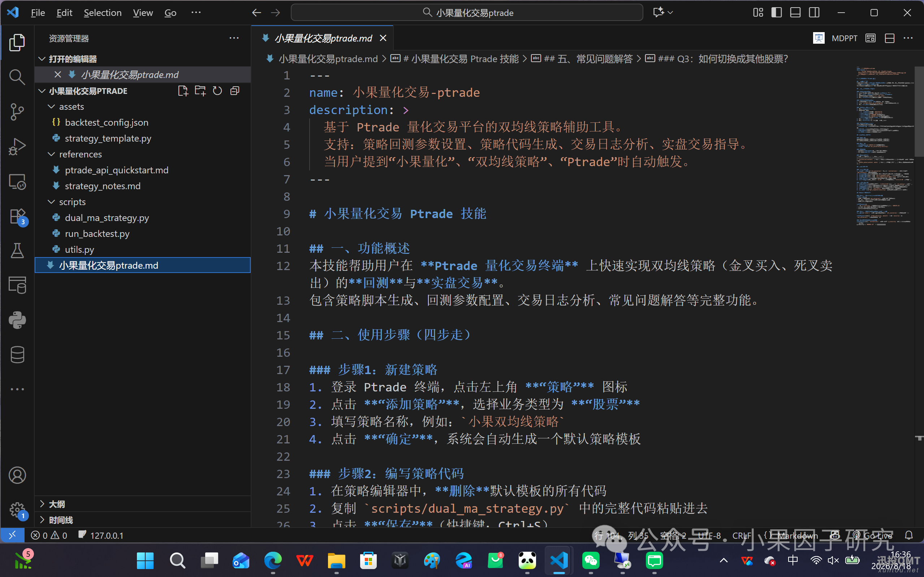This screenshot has height=577, width=924.
Task: Open backtest_config.json from the explorer
Action: pos(143,122)
